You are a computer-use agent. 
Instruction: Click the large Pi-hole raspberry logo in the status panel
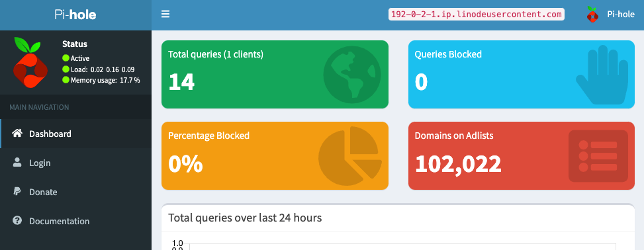(31, 62)
